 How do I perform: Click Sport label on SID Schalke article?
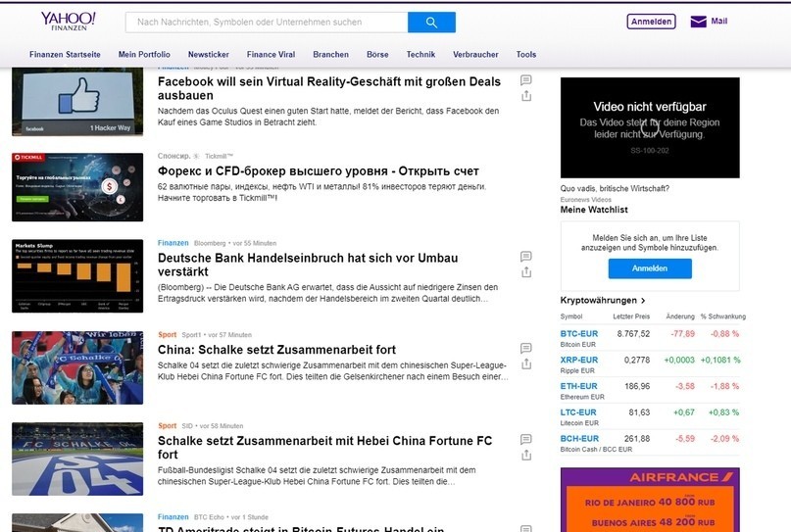167,426
